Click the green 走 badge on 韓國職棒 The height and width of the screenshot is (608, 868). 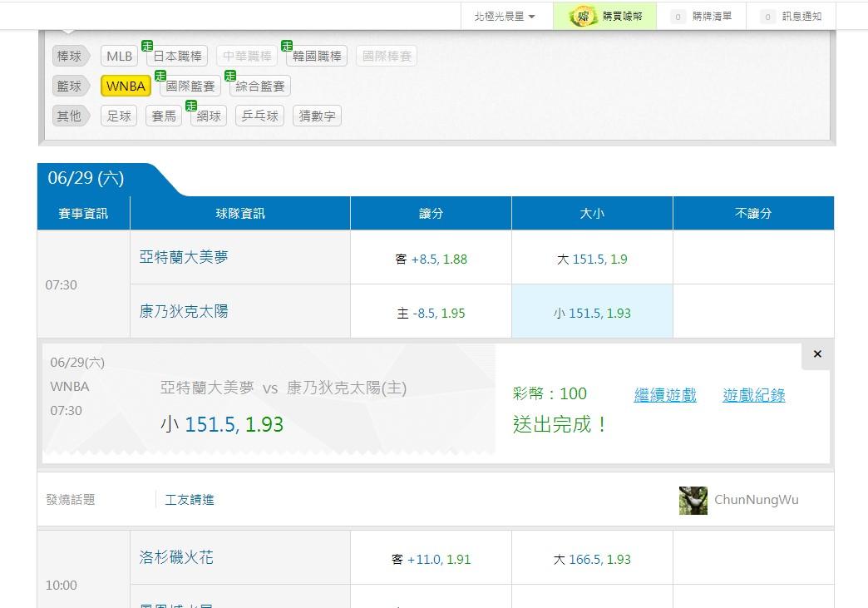[x=287, y=46]
